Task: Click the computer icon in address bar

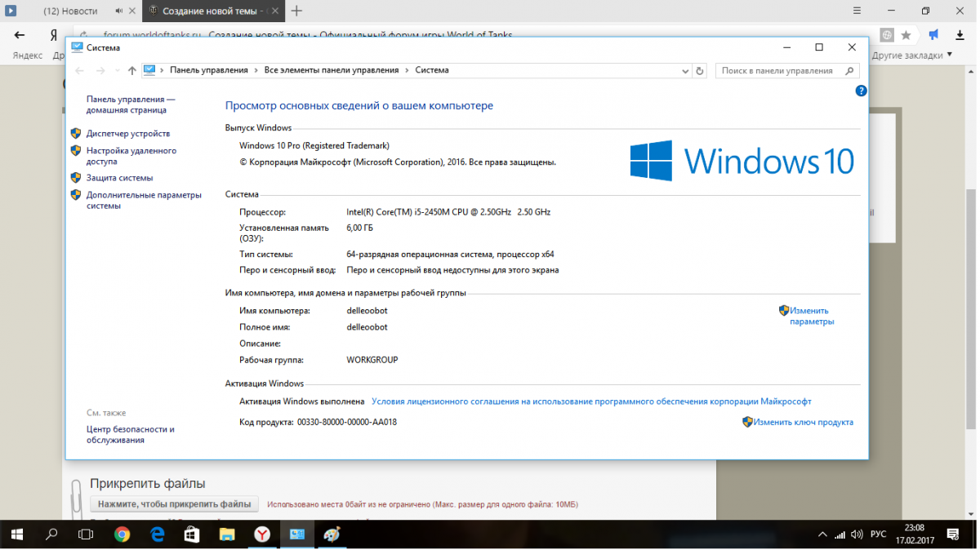Action: [x=149, y=70]
